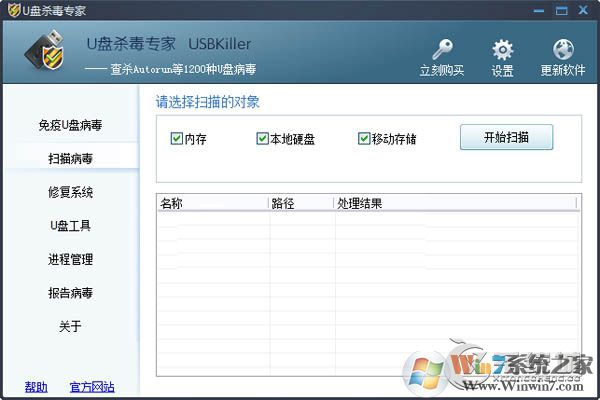
Task: Toggle the 移动存储 checkbox
Action: (x=364, y=138)
